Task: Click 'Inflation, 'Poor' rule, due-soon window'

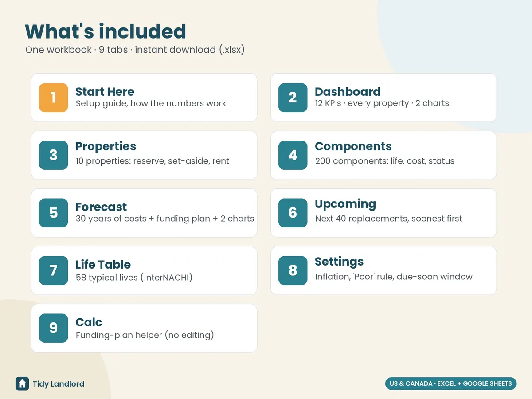Action: tap(394, 277)
